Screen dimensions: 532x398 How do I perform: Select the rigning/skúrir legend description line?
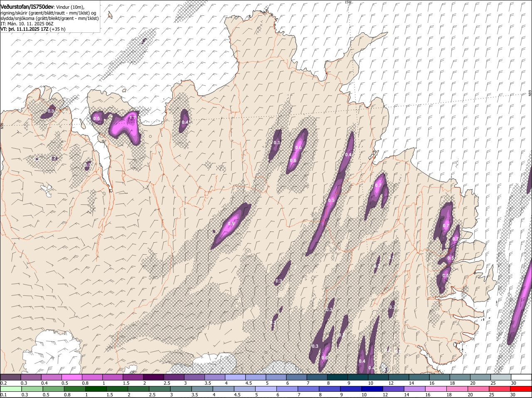[x=48, y=13]
